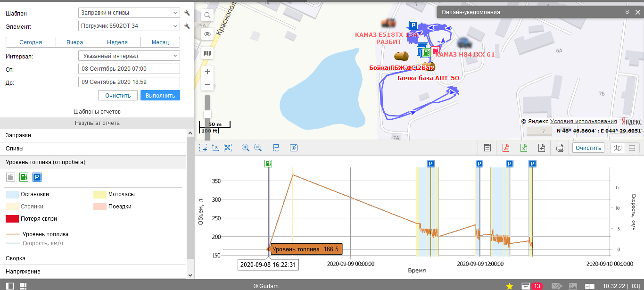Viewport: 644px width, 290px height.
Task: Expand the Интервал dropdown list
Action: tap(129, 56)
